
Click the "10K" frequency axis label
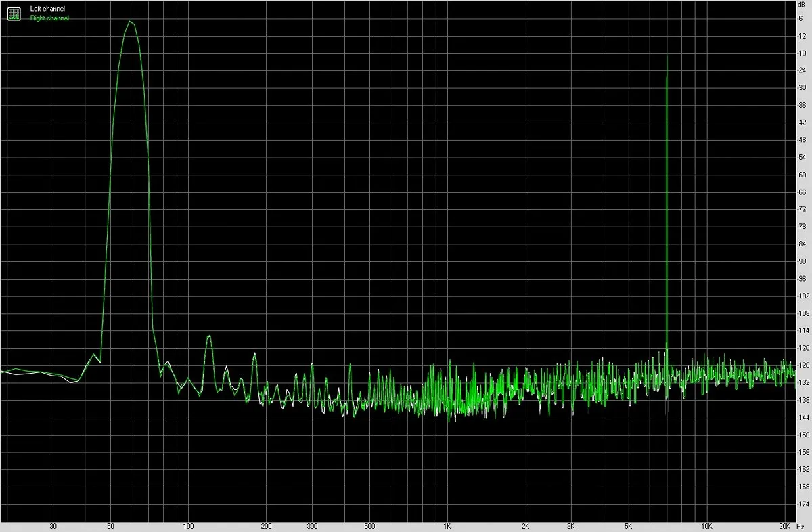tap(706, 525)
